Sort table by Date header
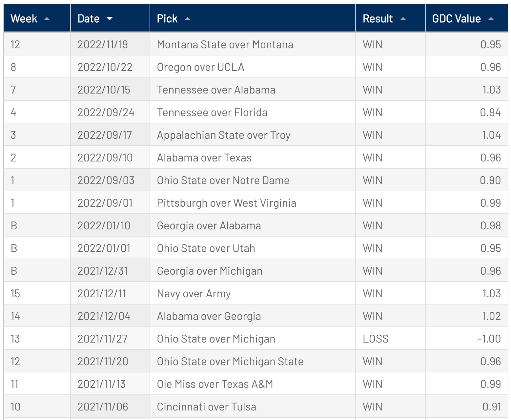The image size is (511, 420). point(89,19)
